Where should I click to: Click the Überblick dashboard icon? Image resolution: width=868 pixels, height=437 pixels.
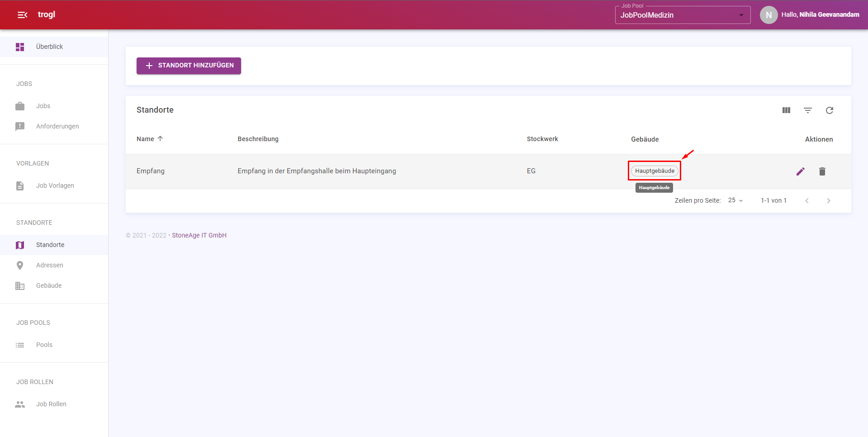(20, 47)
